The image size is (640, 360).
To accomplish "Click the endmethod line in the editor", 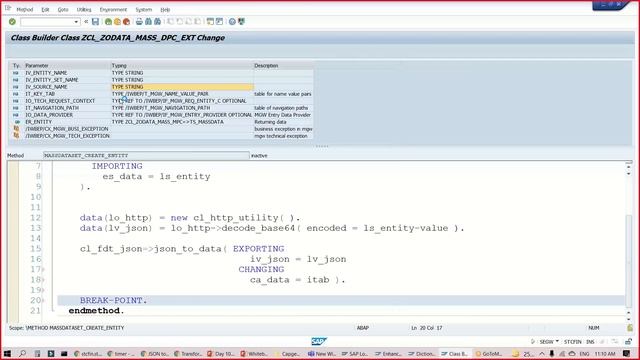I will click(96, 311).
